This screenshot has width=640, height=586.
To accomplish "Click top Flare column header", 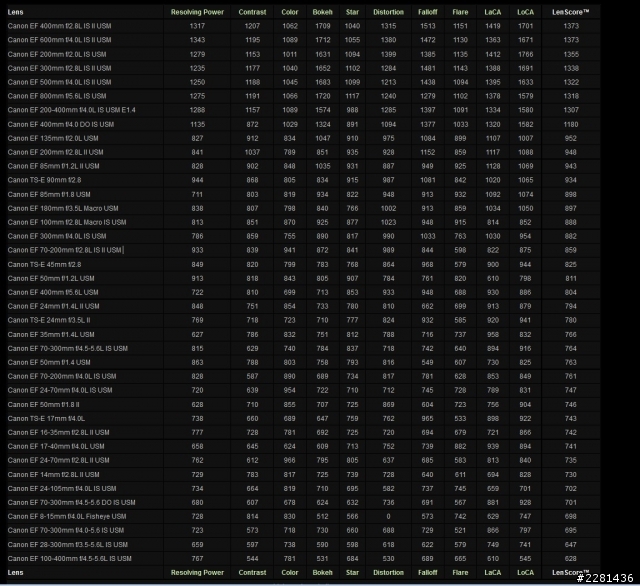I will (460, 12).
